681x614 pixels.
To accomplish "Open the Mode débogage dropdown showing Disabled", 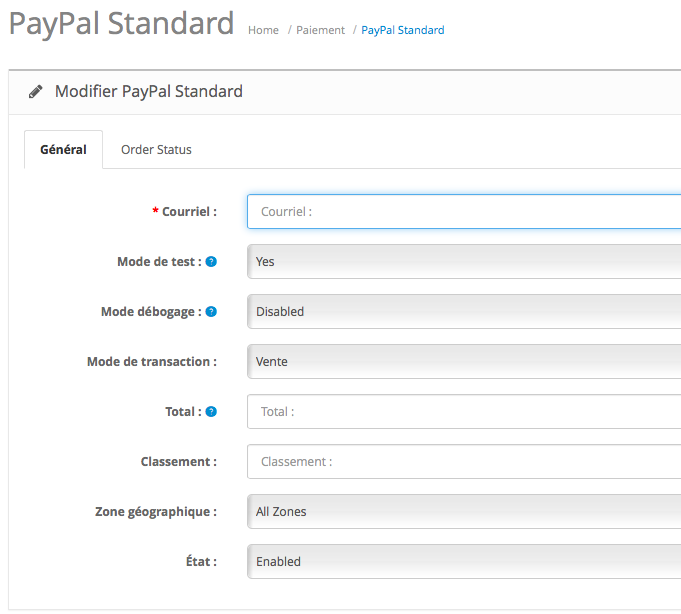I will pyautogui.click(x=464, y=312).
